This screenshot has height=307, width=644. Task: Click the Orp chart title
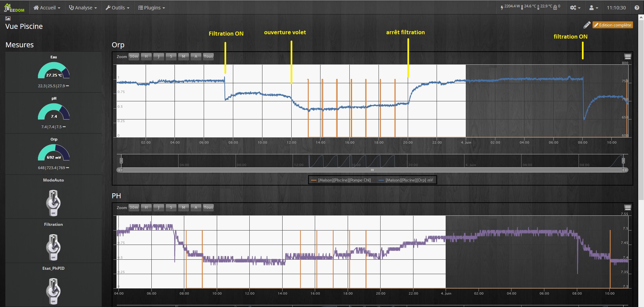pyautogui.click(x=118, y=45)
